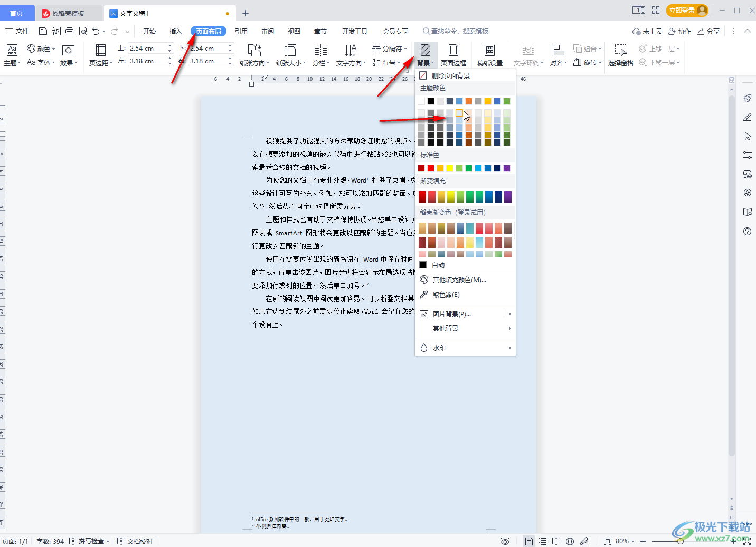Toggle reading view book icon

pyautogui.click(x=556, y=541)
